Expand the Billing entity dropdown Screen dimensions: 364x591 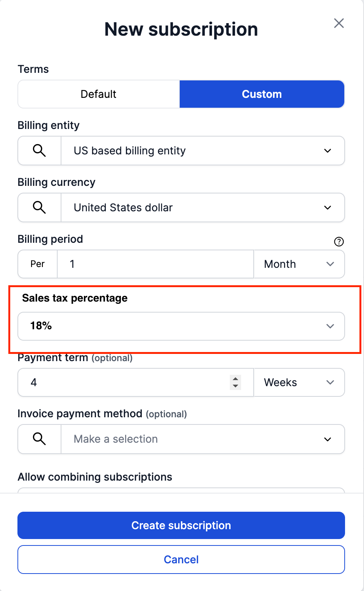328,151
